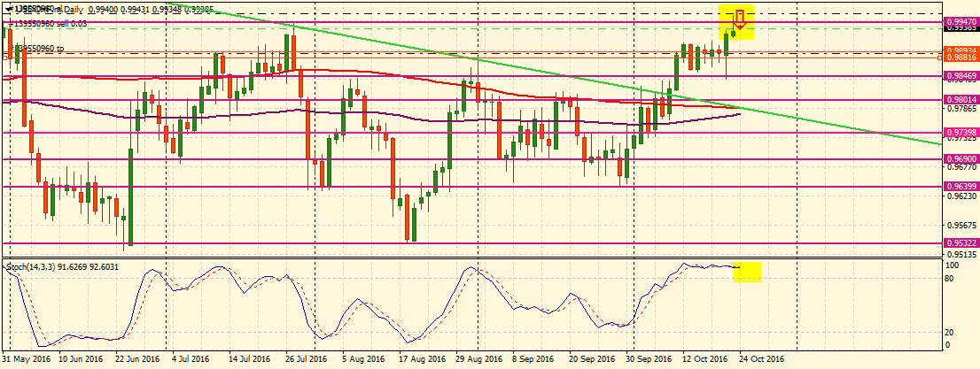This screenshot has height=369, width=980.
Task: Click the 0.95322 price level label
Action: [x=962, y=243]
